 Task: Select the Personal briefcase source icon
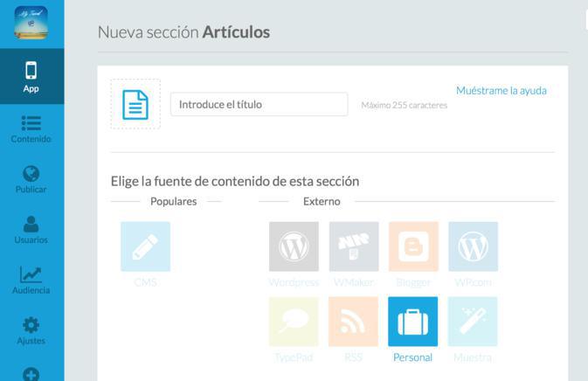(x=413, y=322)
